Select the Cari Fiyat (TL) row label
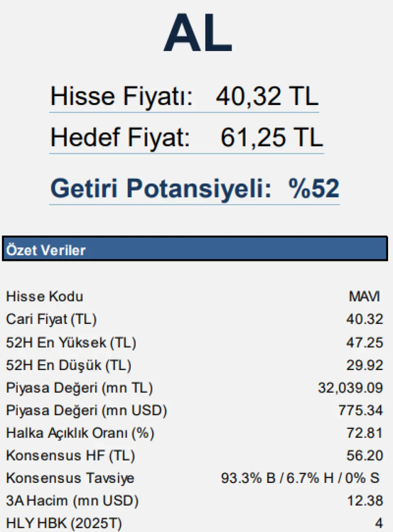Viewport: 393px width, 532px height. point(52,319)
